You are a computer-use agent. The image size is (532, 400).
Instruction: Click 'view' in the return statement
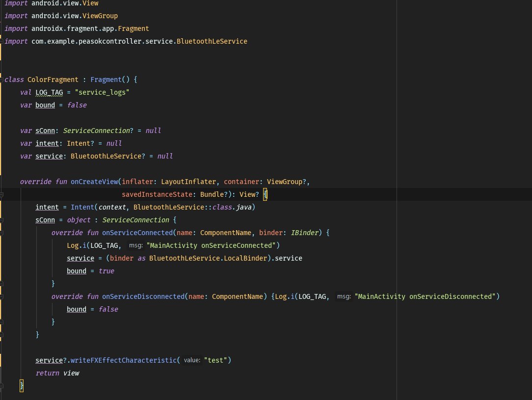(71, 373)
